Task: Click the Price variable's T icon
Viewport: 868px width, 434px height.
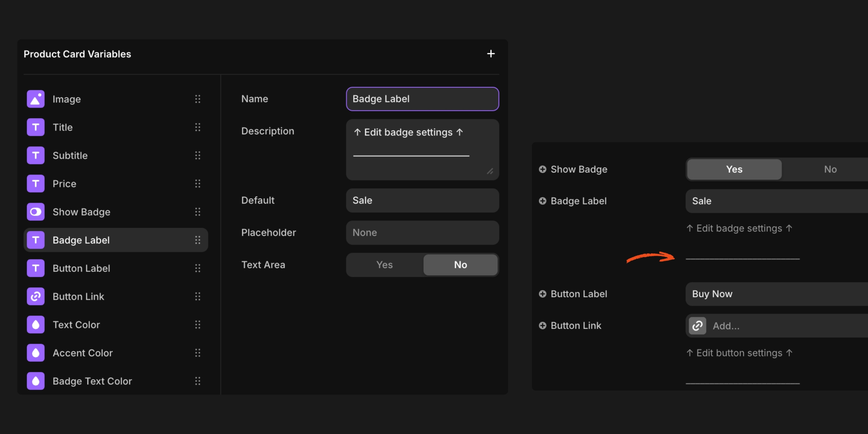Action: 36,183
